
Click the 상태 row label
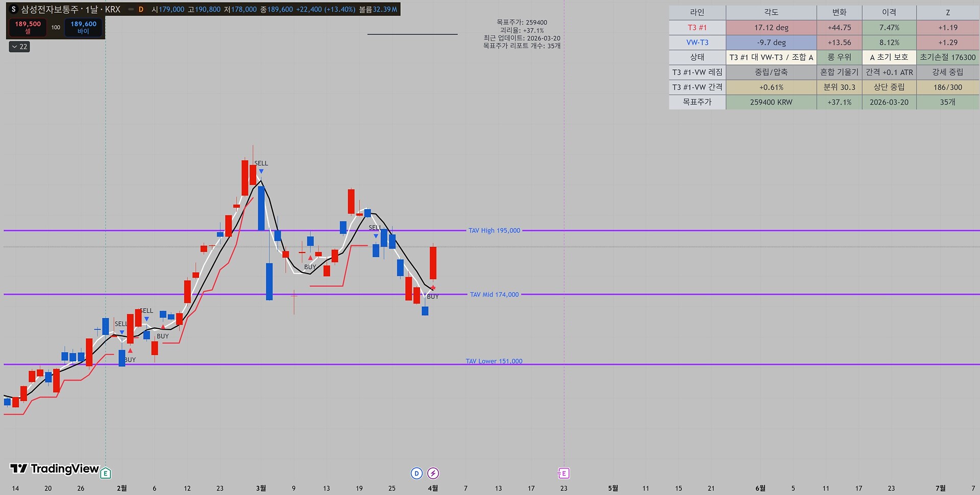pos(697,57)
